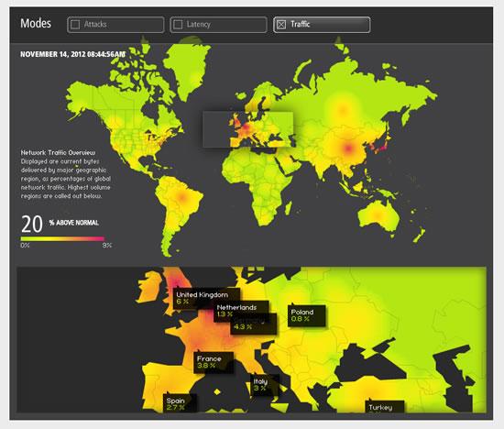Image resolution: width=504 pixels, height=429 pixels.
Task: Enable the Latency mode checkbox
Action: pyautogui.click(x=178, y=25)
